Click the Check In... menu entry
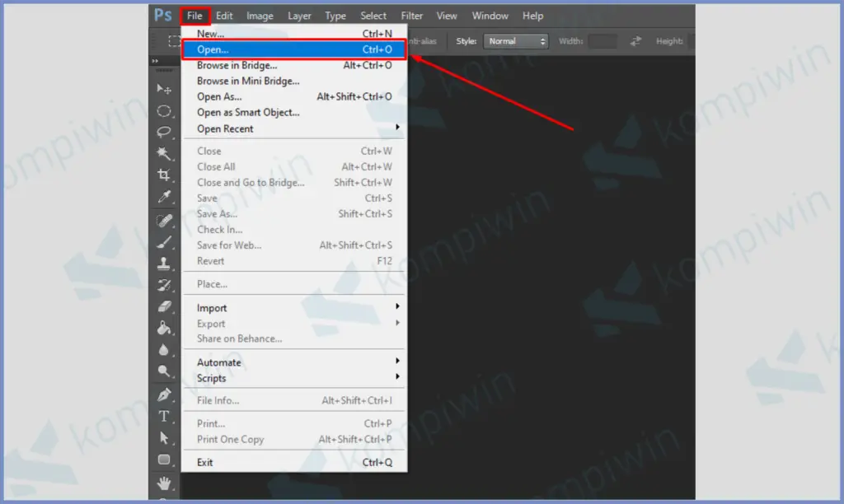 (294, 230)
